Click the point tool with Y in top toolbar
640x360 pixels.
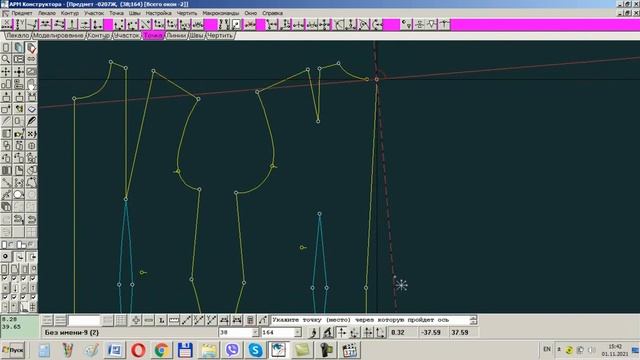[19, 24]
